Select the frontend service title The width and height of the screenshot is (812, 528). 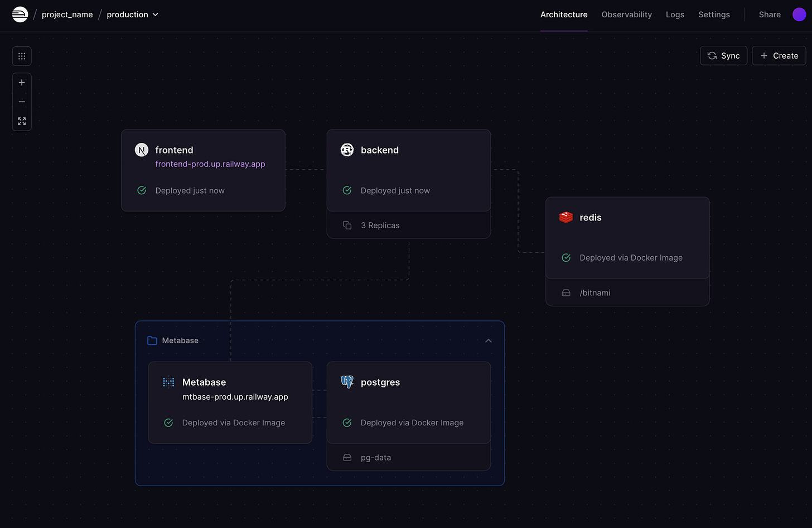tap(174, 150)
